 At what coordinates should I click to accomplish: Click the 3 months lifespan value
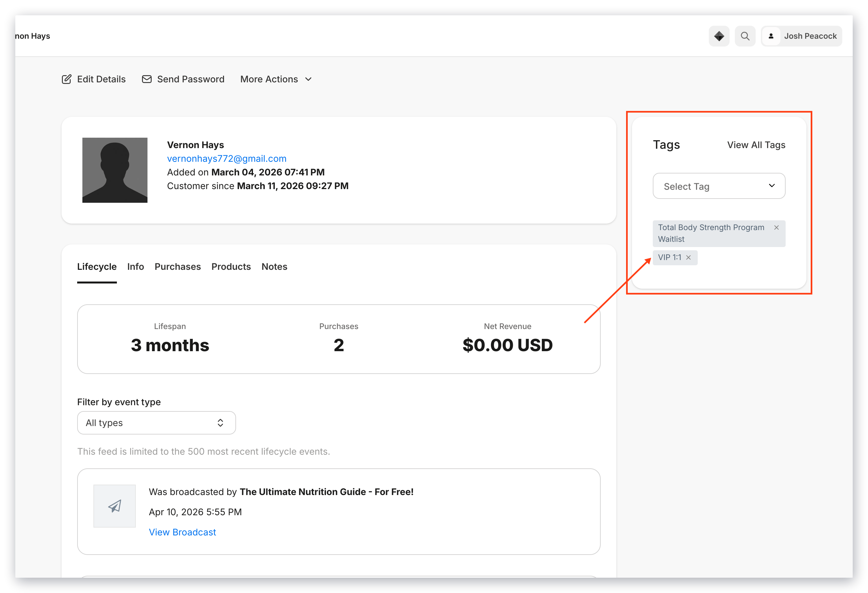170,345
